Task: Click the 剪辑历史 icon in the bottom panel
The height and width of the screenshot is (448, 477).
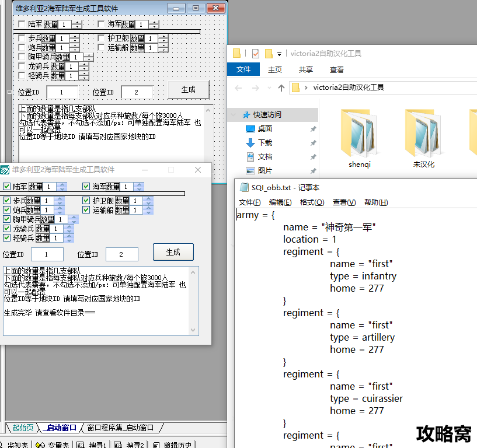Action: 156,445
